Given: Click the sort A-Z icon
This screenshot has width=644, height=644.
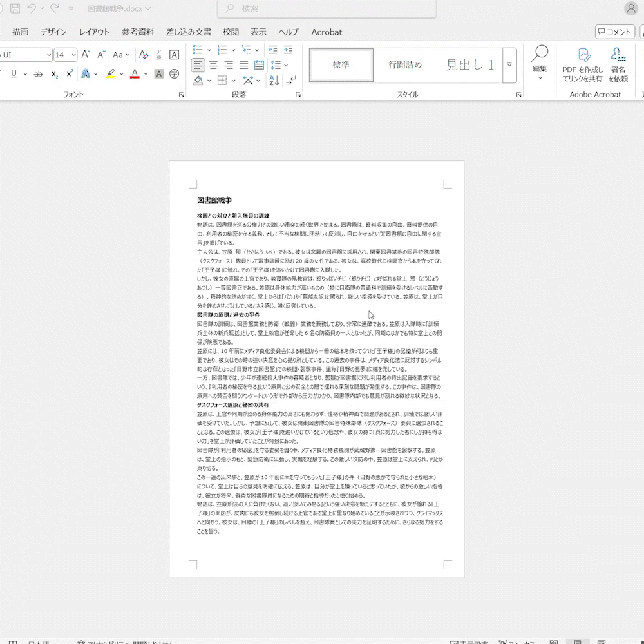Looking at the screenshot, I should [274, 80].
